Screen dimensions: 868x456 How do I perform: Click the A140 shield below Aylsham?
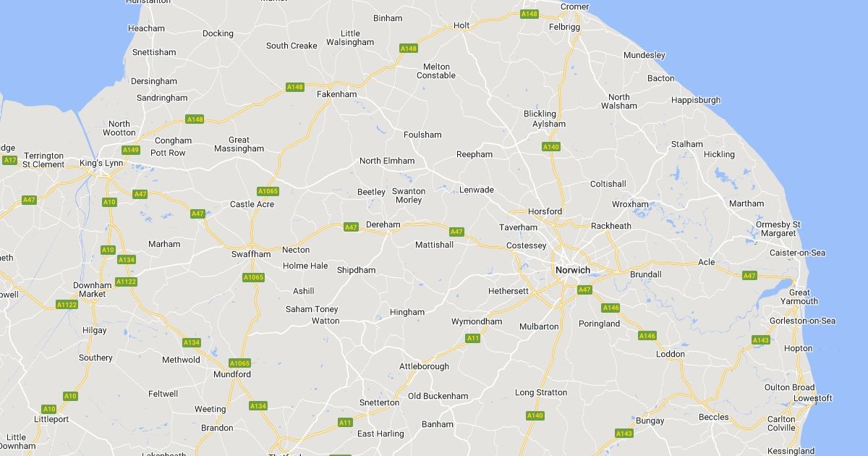click(x=551, y=147)
